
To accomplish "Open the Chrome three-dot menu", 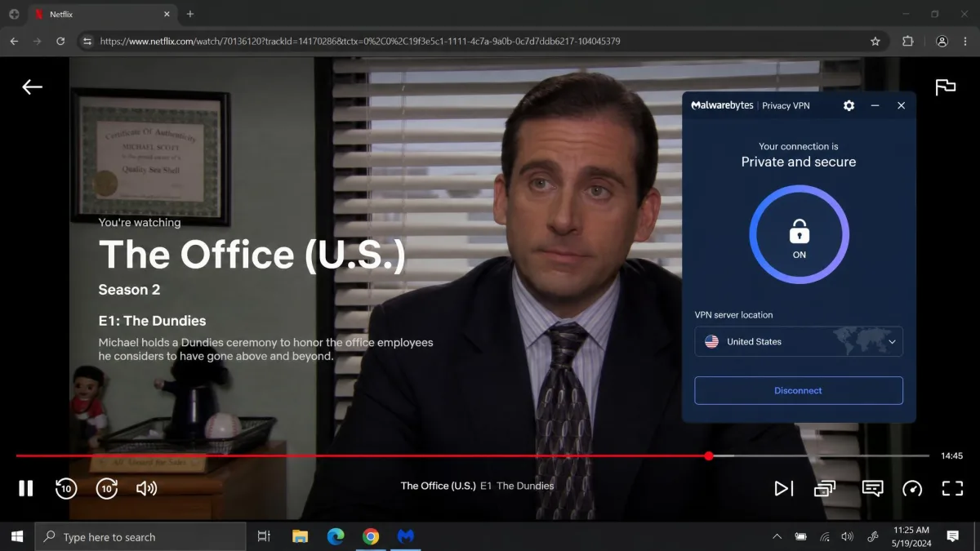I will click(966, 41).
